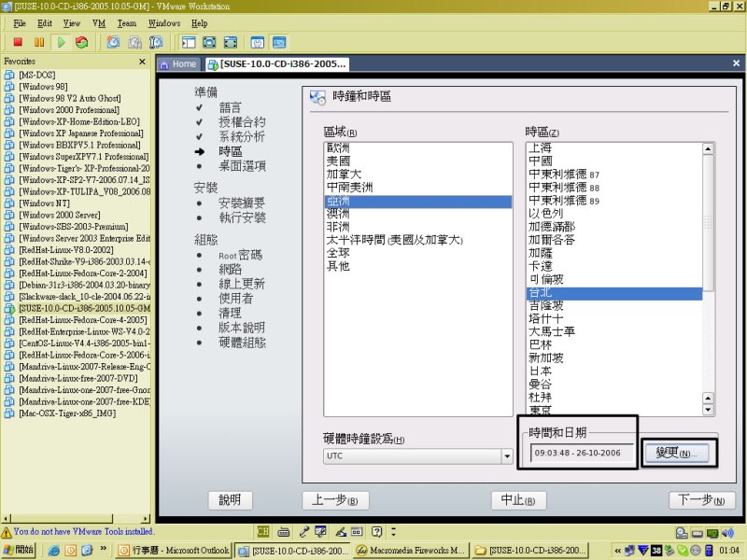Select 美國 in the region list
Screen dimensions: 747x560
[x=417, y=161]
